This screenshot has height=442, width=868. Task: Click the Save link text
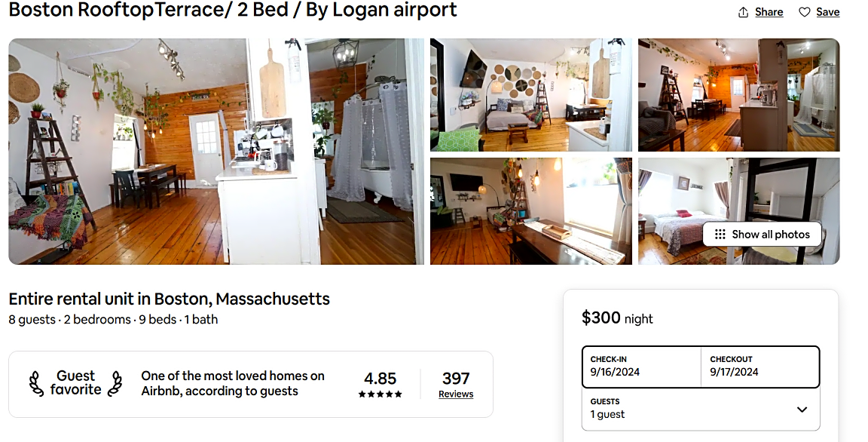[x=827, y=12]
